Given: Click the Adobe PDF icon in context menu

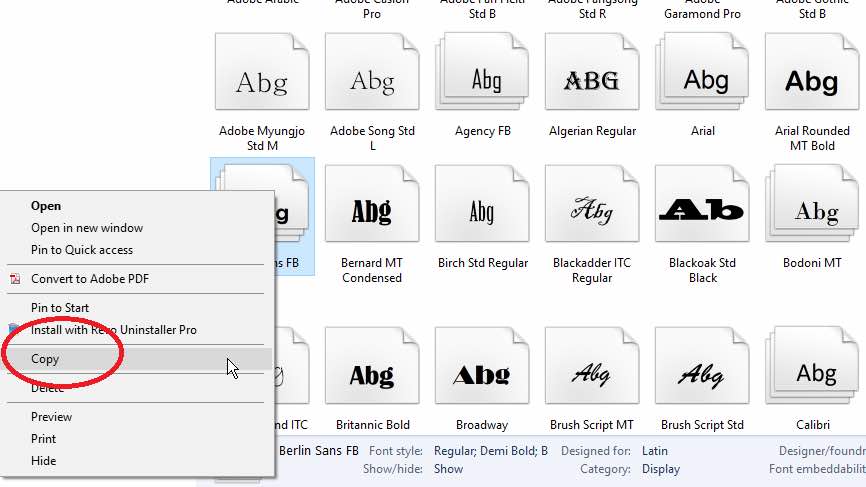Looking at the screenshot, I should click(x=15, y=279).
